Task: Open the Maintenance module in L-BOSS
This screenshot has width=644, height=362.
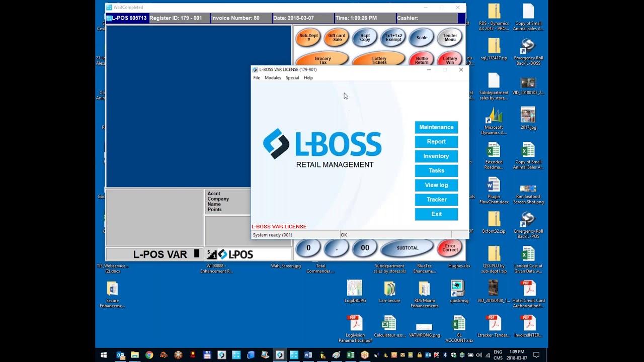Action: (436, 127)
